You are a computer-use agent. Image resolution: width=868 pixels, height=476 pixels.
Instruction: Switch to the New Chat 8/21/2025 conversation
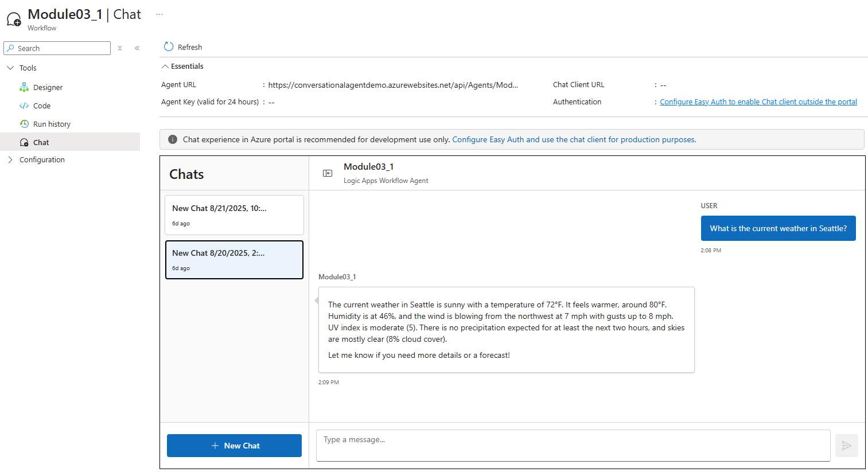pyautogui.click(x=234, y=215)
